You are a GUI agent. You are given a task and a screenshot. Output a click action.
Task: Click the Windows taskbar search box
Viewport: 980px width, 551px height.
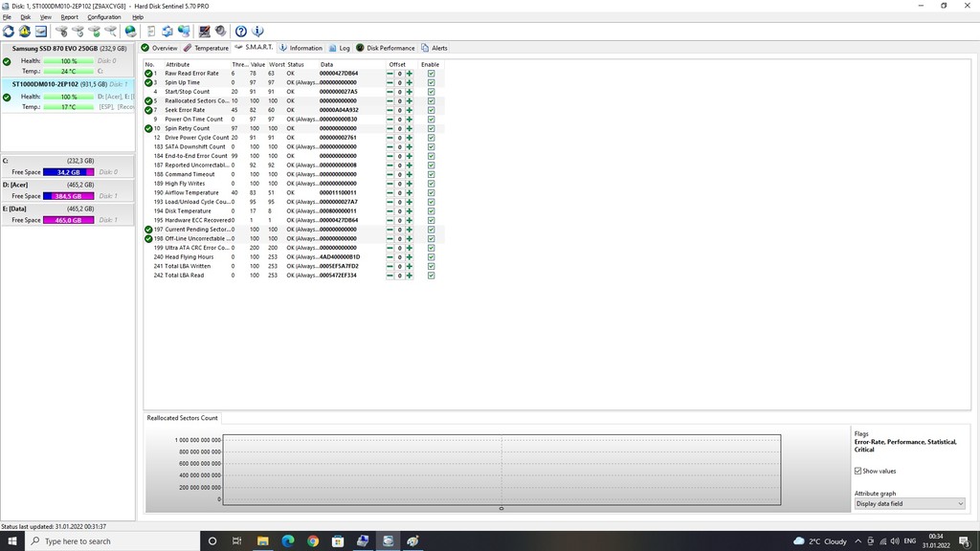(113, 541)
